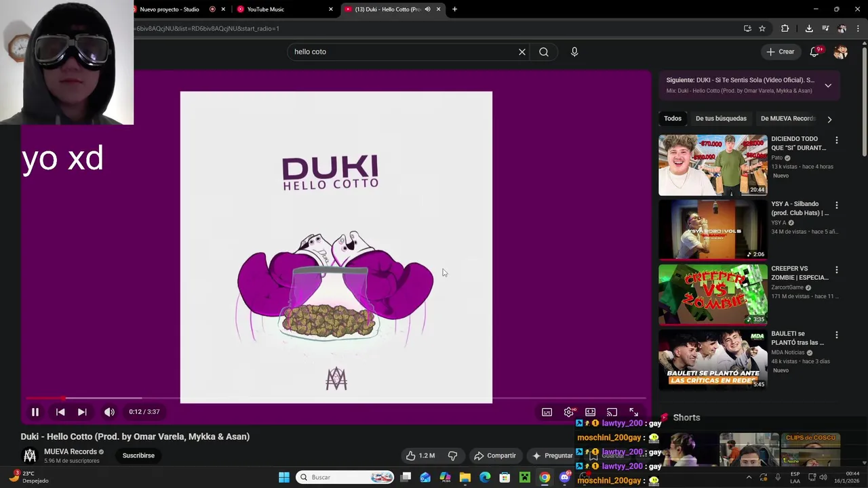Screen dimensions: 868x488
Task: Open the YouTube account avatar menu
Action: pyautogui.click(x=841, y=52)
